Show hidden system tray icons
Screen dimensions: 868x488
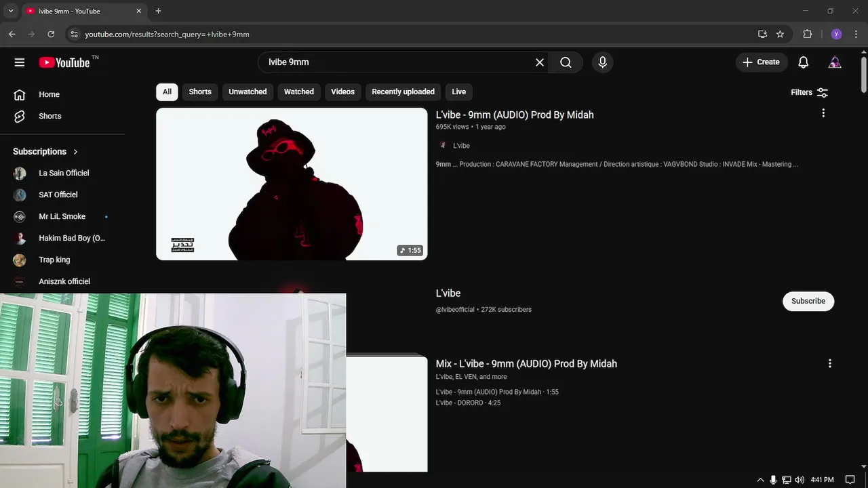coord(760,480)
